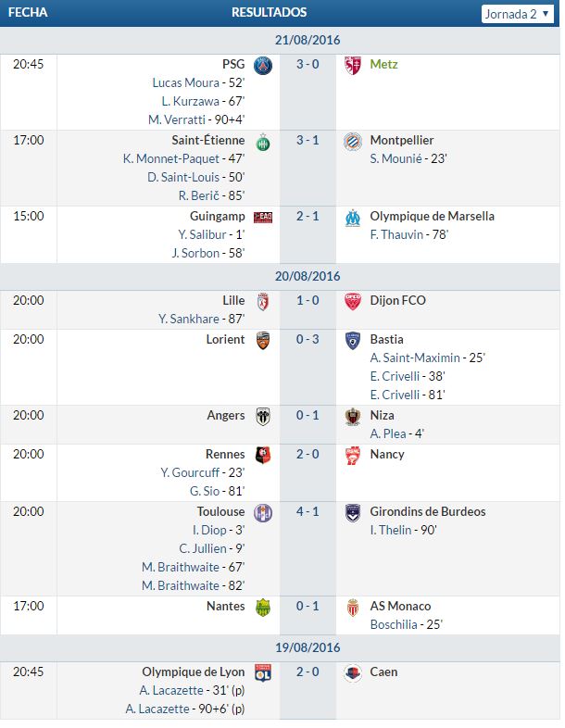Open Lucas Moura player link
The height and width of the screenshot is (728, 565).
click(x=185, y=82)
